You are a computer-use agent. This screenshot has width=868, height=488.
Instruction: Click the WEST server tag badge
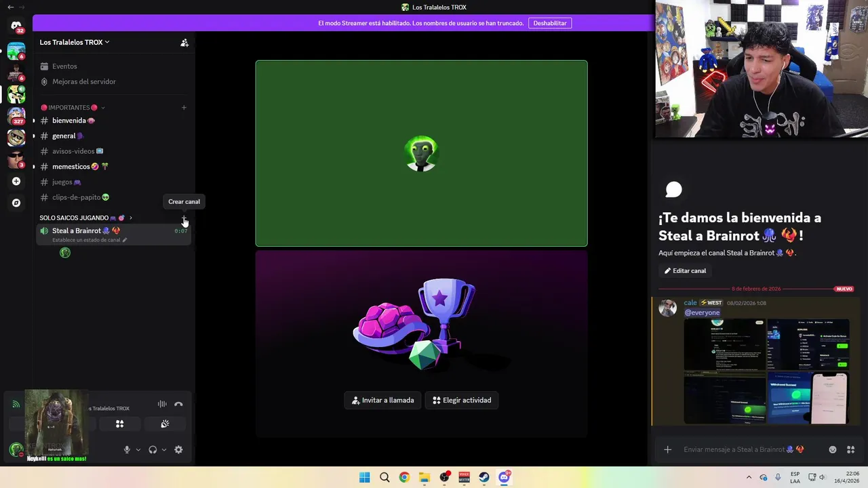[711, 303]
